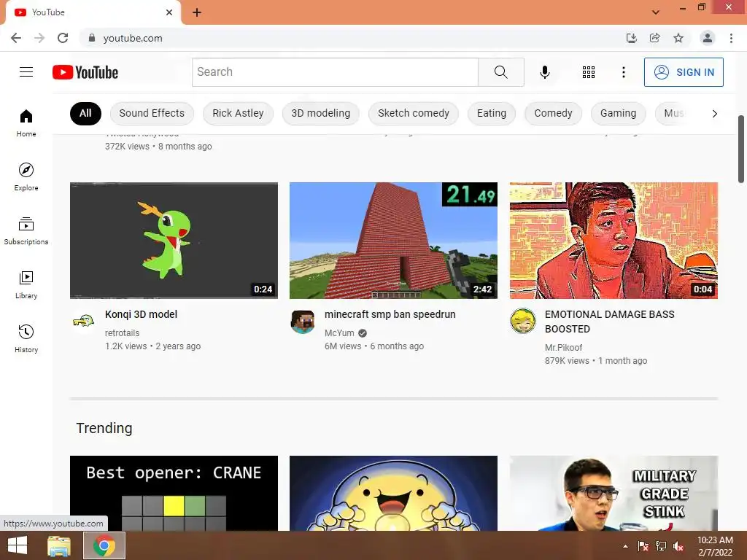Open EMOTIONAL DAMAGE BASS BOOSTED title
This screenshot has width=747, height=560.
pos(609,322)
